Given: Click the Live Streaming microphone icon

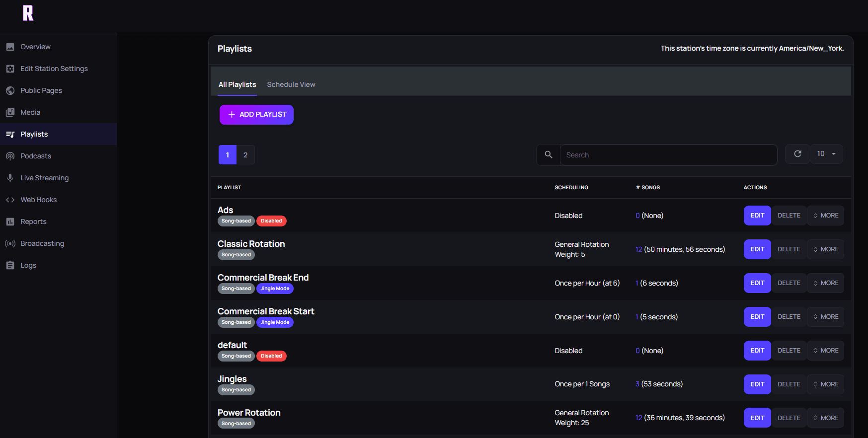Looking at the screenshot, I should tap(10, 178).
